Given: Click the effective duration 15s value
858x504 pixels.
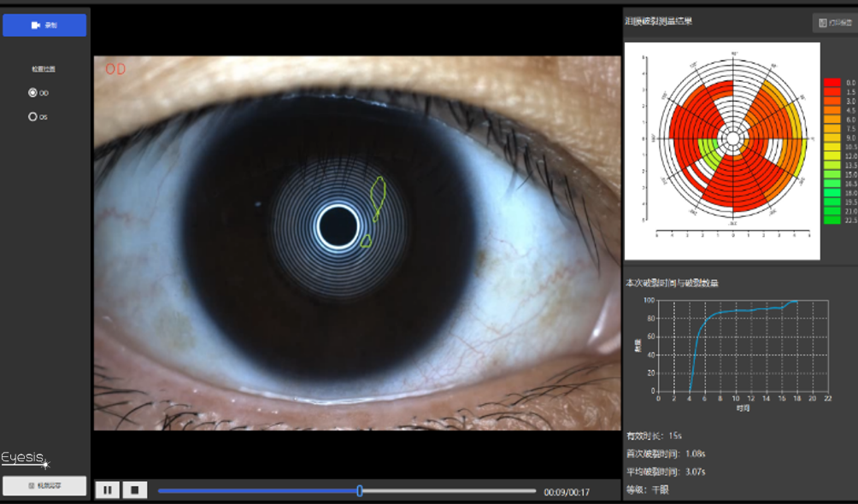Looking at the screenshot, I should (x=675, y=437).
